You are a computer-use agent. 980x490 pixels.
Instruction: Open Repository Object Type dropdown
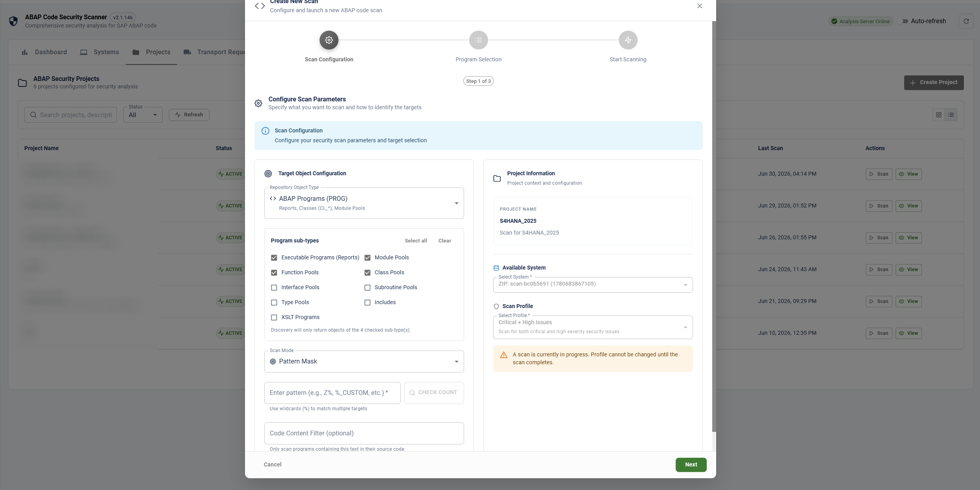[364, 203]
